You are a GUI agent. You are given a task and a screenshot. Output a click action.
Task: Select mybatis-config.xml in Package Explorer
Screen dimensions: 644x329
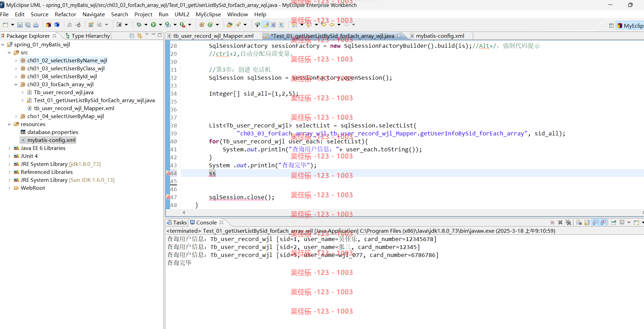[x=51, y=140]
